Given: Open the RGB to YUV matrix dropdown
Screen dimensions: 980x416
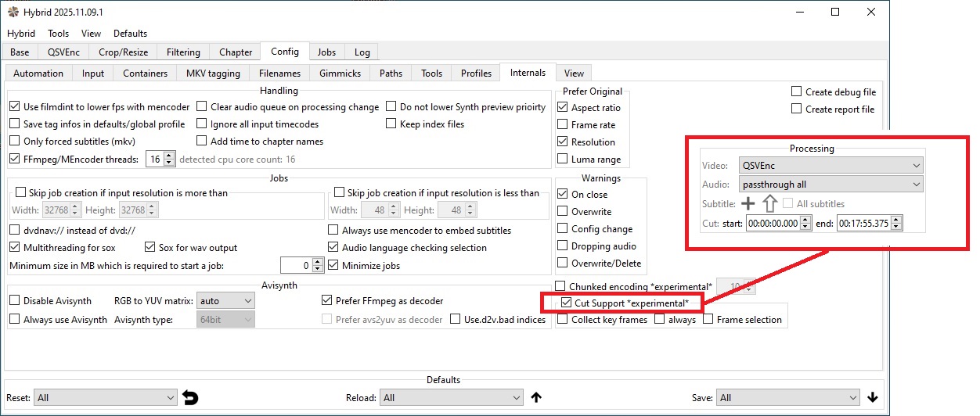Looking at the screenshot, I should (225, 300).
